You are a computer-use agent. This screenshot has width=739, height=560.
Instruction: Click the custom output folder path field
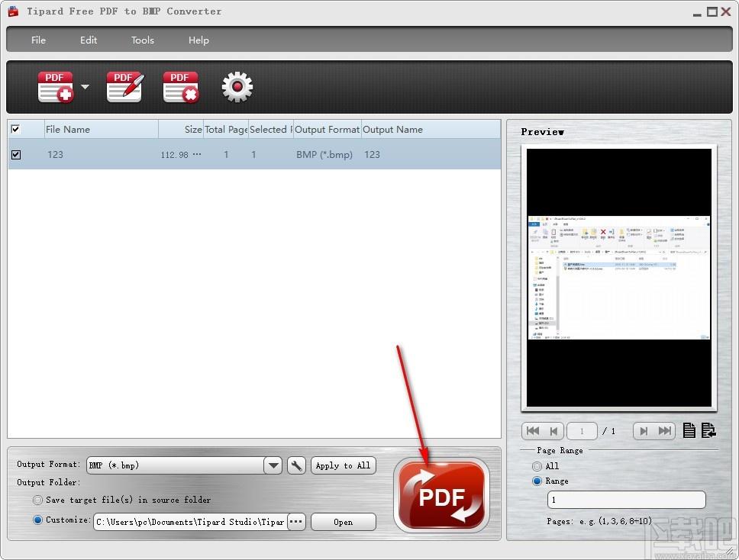point(190,522)
